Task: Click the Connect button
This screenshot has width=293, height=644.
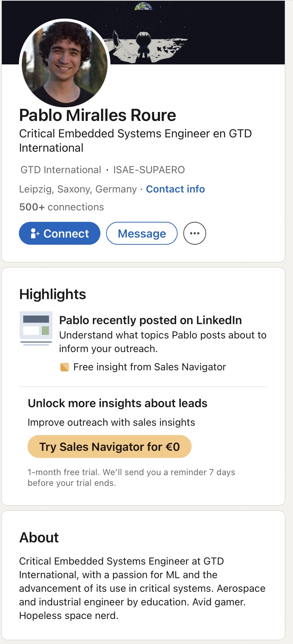Action: [60, 233]
